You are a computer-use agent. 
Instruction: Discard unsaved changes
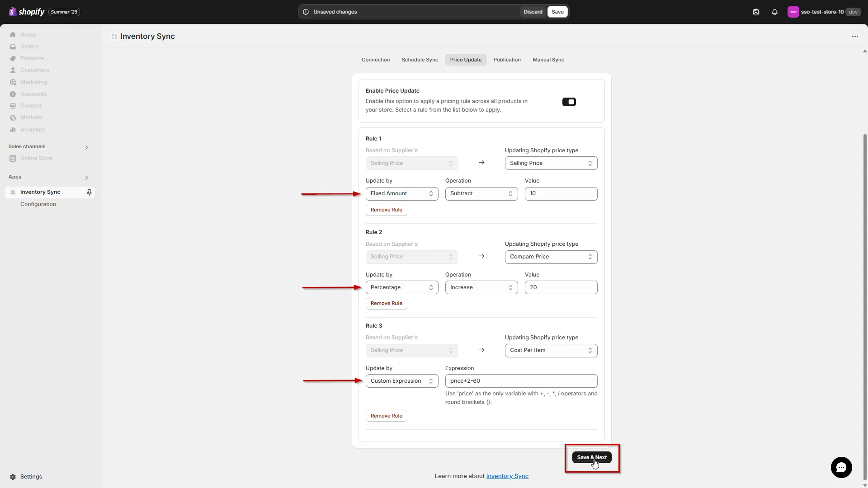pos(533,12)
